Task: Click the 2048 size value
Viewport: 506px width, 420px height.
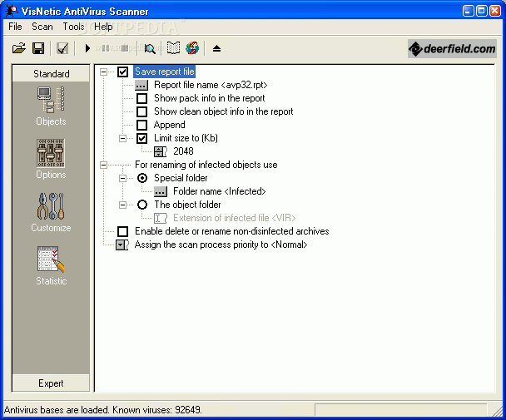Action: [x=183, y=151]
